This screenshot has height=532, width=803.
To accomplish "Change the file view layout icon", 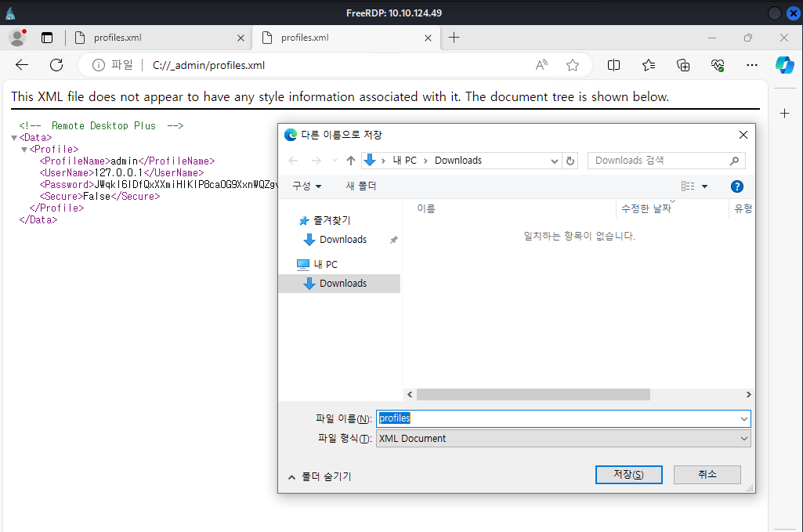I will (688, 186).
